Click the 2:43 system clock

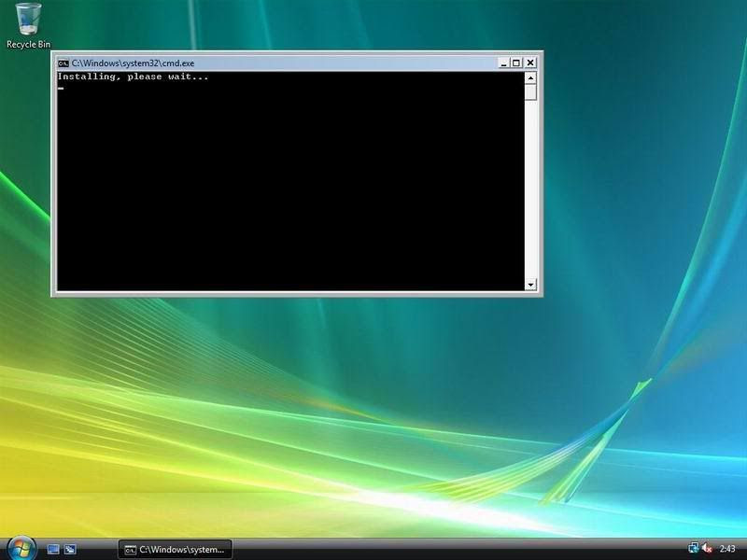coord(727,549)
